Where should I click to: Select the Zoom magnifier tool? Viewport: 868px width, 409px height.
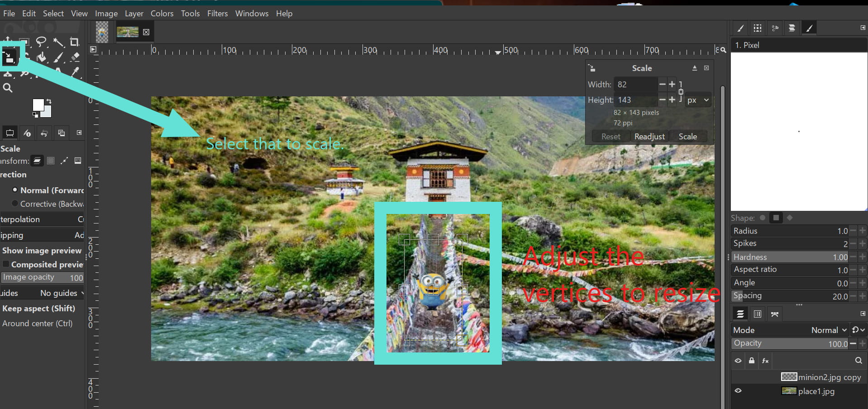pos(8,88)
